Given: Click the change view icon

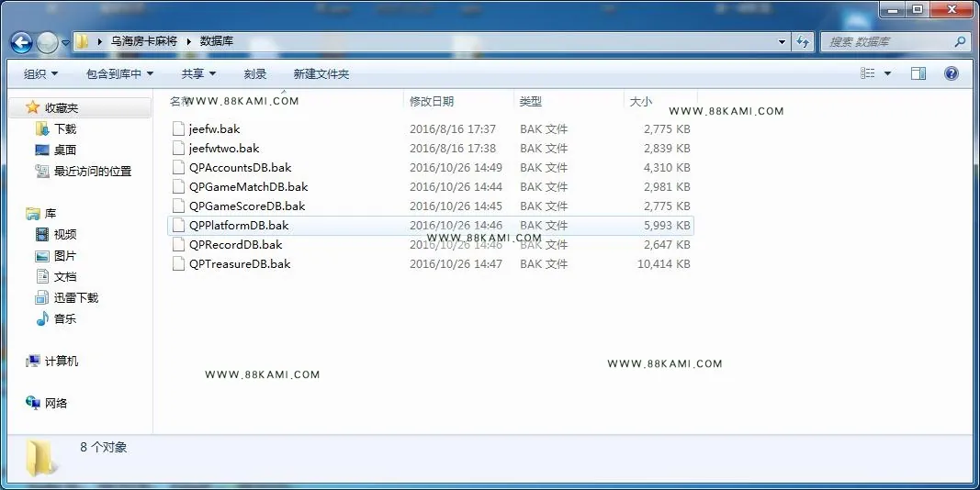Looking at the screenshot, I should (x=868, y=73).
